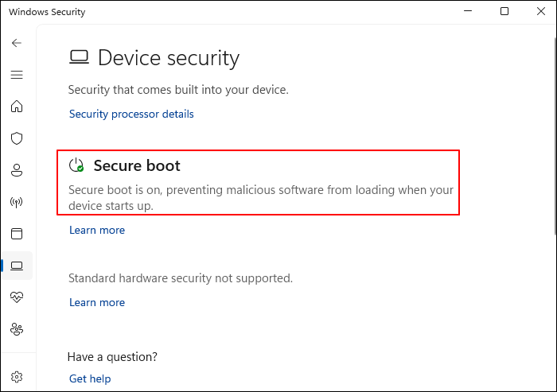Click the Secure boot power status icon

pos(76,165)
